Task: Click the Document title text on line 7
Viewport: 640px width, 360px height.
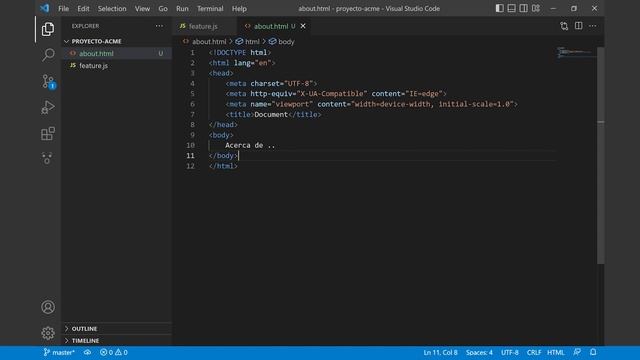Action: coord(271,114)
